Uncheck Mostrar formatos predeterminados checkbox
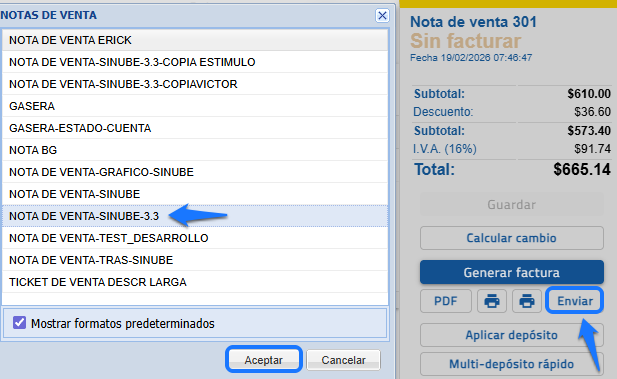This screenshot has width=617, height=379. (19, 323)
